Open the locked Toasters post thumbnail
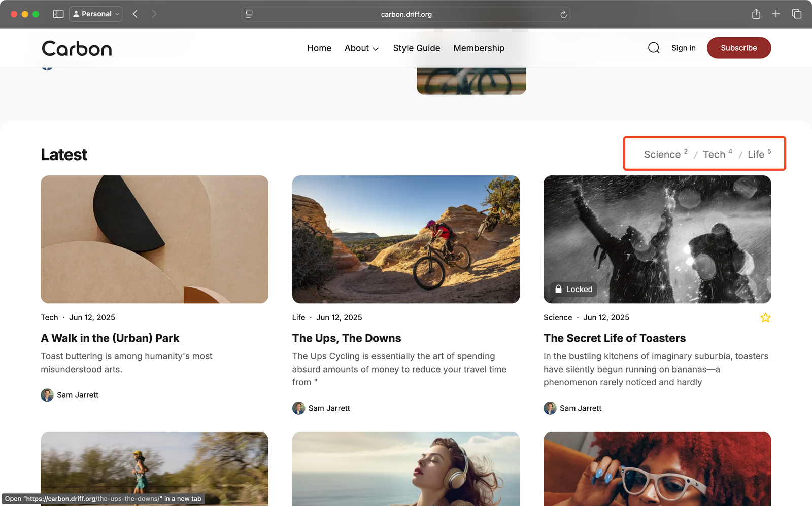Viewport: 812px width, 506px height. (x=657, y=239)
